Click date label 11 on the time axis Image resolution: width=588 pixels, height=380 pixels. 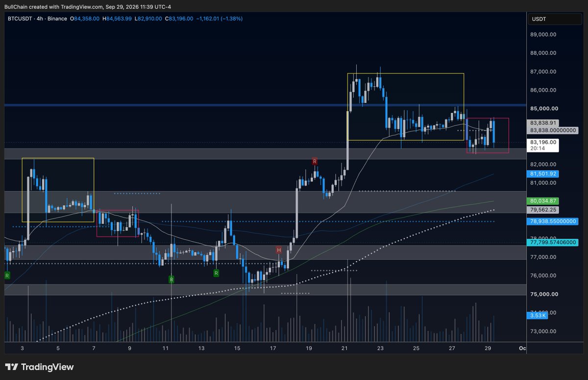(x=166, y=348)
